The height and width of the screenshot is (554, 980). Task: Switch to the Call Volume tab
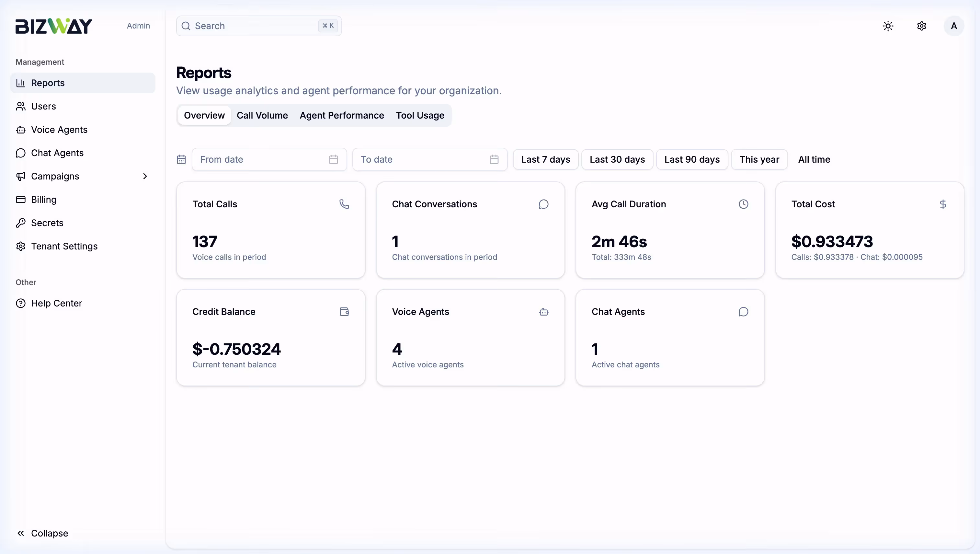click(262, 115)
